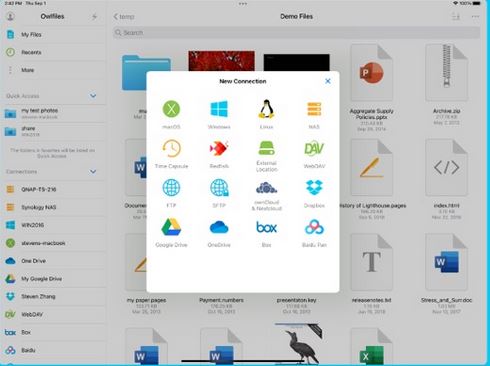Open WebDAV connection in sidebar
Image resolution: width=490 pixels, height=366 pixels.
[x=53, y=314]
